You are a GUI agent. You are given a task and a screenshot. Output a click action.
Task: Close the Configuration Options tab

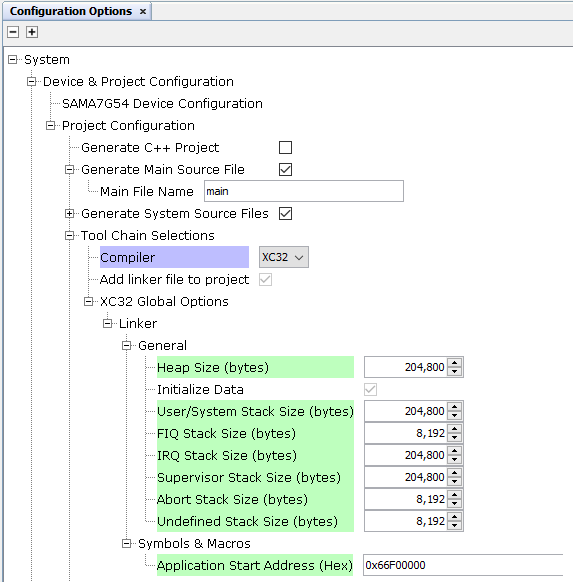(x=143, y=12)
